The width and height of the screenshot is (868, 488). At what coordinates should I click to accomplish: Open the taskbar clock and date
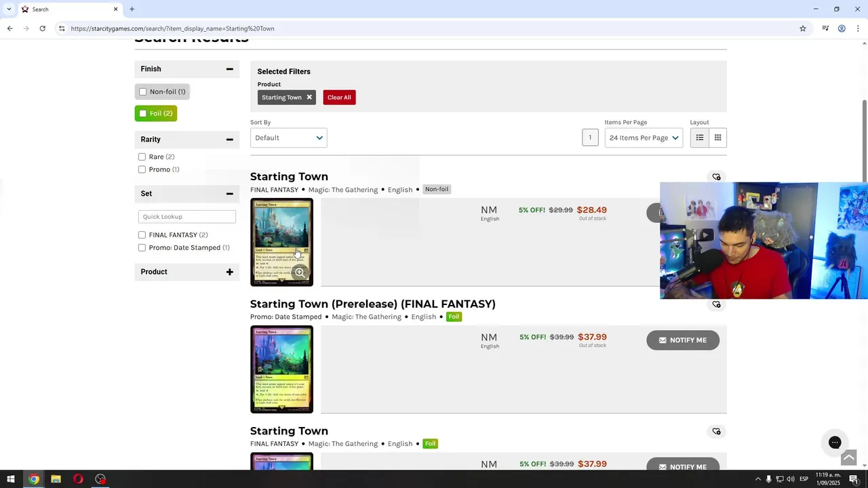(x=828, y=479)
